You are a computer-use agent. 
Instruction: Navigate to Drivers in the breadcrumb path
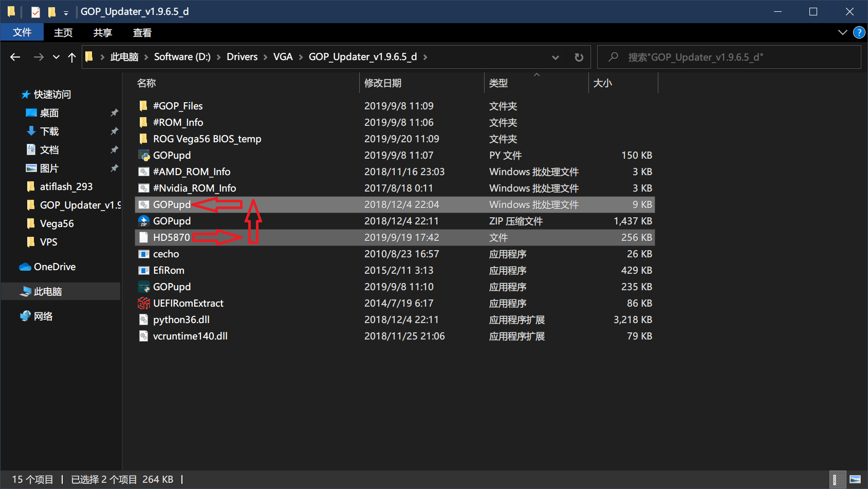(242, 57)
